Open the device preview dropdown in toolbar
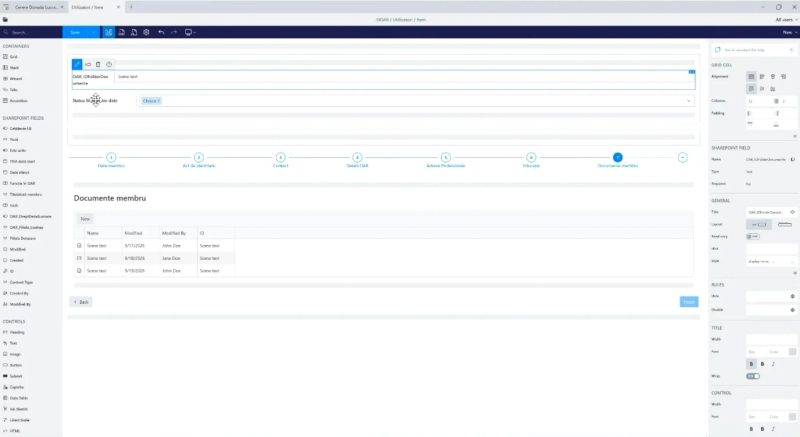The height and width of the screenshot is (437, 800). (x=190, y=32)
